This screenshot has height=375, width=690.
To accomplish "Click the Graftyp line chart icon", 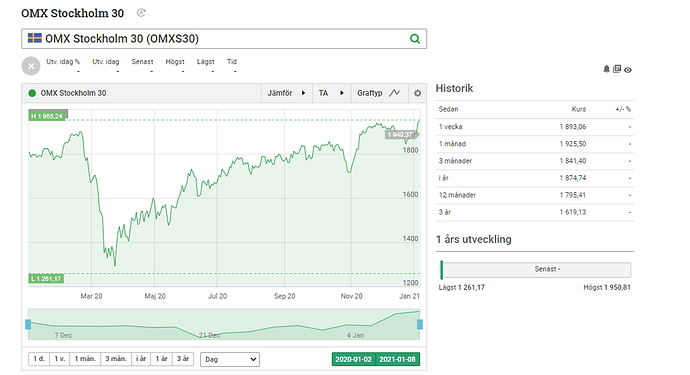I will [x=394, y=93].
